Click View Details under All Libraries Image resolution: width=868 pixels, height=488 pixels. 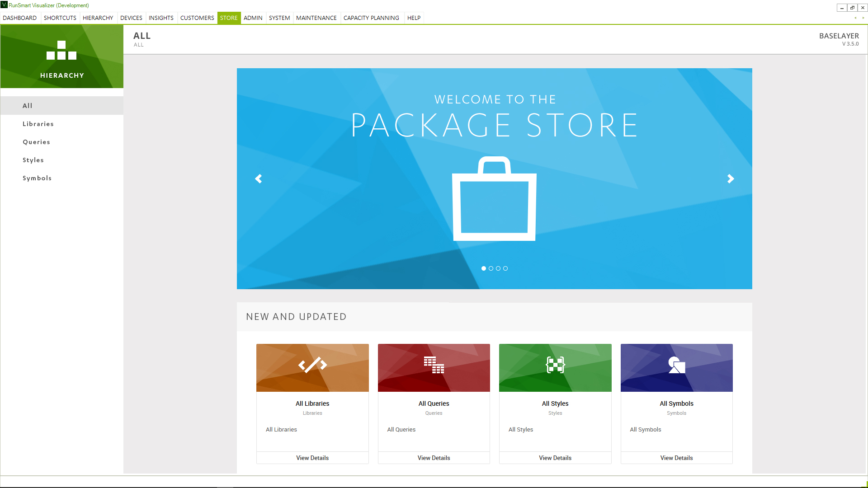[x=312, y=458]
